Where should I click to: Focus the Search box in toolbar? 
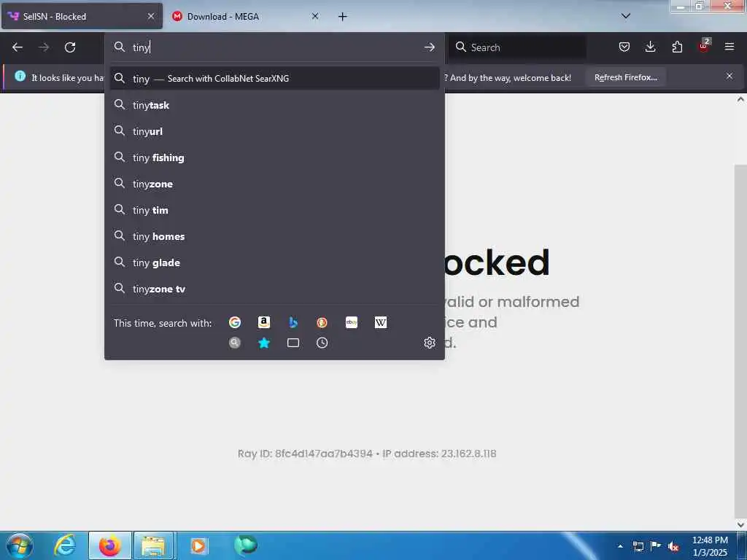[x=518, y=47]
